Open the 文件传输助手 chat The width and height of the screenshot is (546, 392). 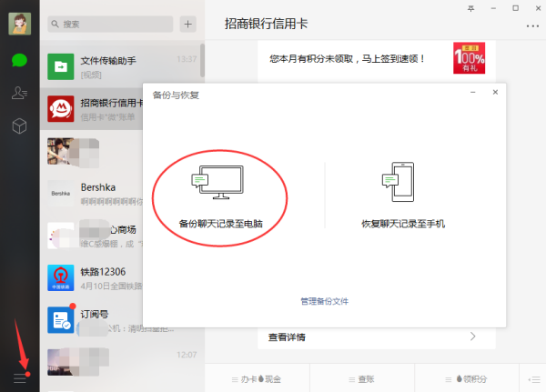point(121,65)
